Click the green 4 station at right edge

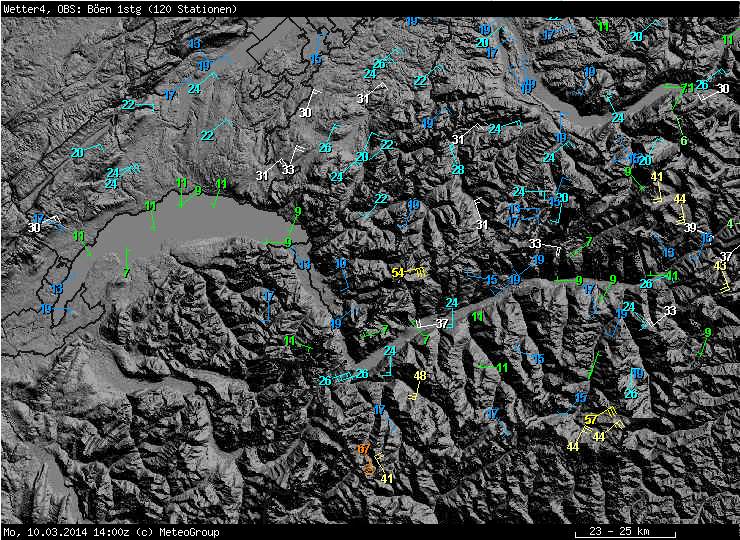coord(730,223)
